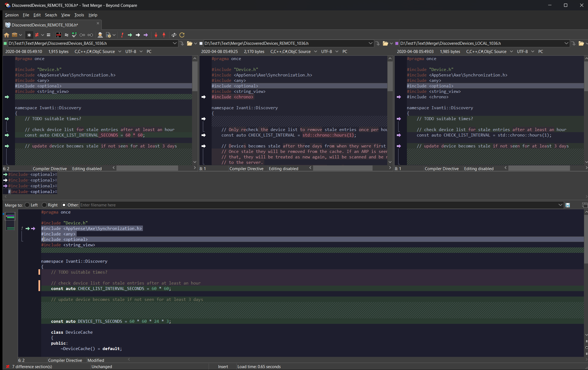This screenshot has height=370, width=588.
Task: Open the Help menu
Action: tap(93, 15)
